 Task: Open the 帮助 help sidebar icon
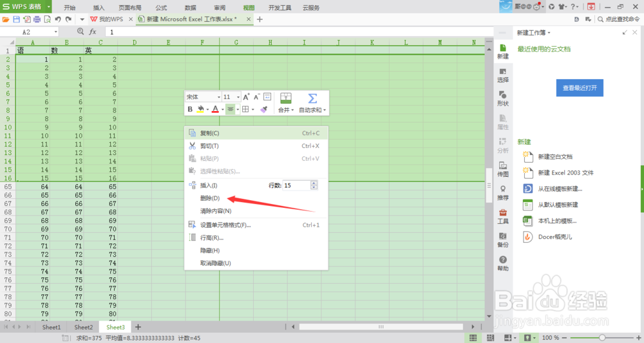(503, 263)
